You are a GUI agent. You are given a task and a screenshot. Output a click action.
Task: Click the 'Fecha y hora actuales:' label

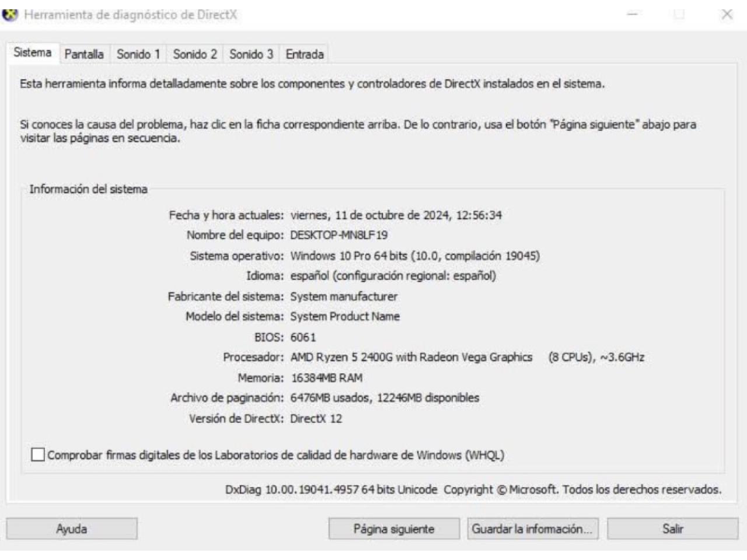pyautogui.click(x=226, y=215)
